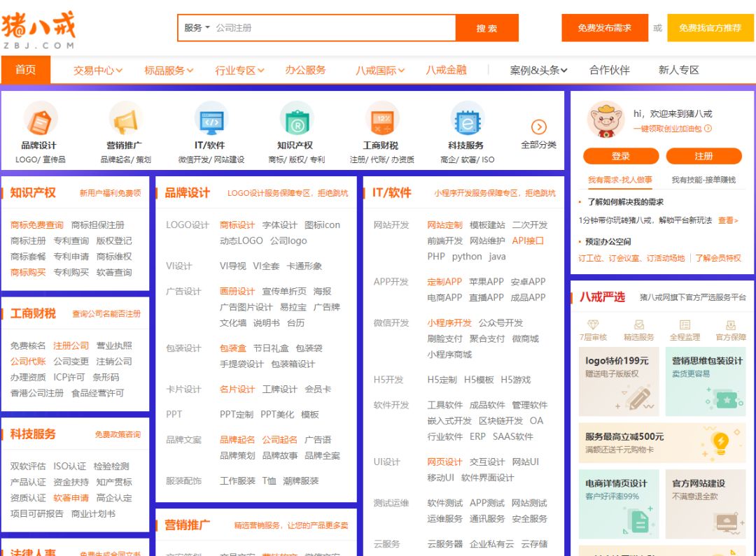Screen dimensions: 756x556
Task: Open 全部分类 via the circular arrow icon
Action: tap(538, 128)
